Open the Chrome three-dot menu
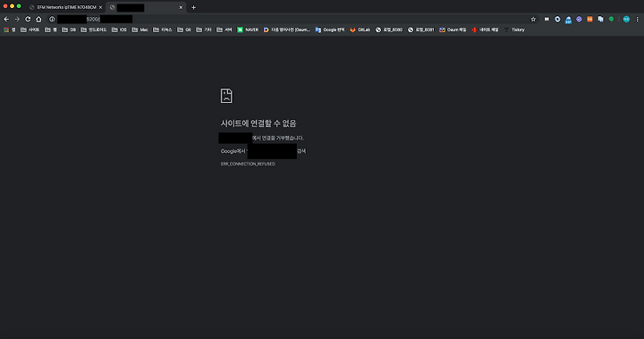Screen dimensions: 644x339 click(637, 19)
